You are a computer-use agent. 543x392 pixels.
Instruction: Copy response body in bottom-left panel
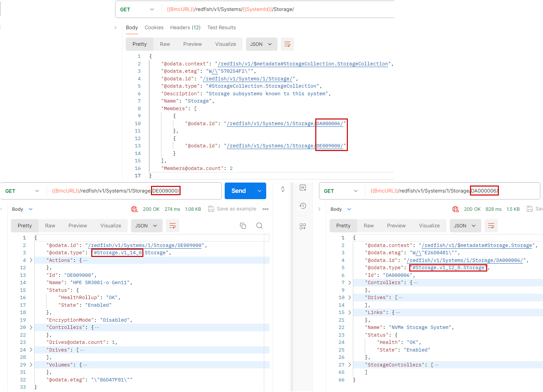[x=243, y=226]
